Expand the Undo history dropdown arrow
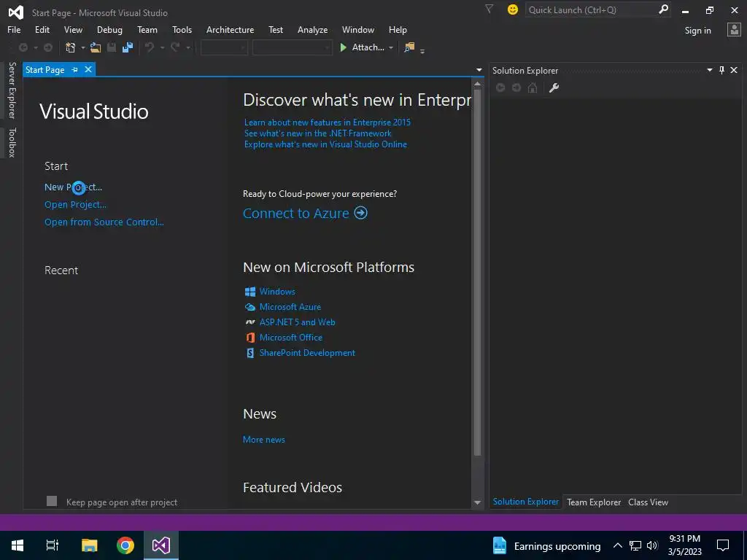 click(162, 47)
